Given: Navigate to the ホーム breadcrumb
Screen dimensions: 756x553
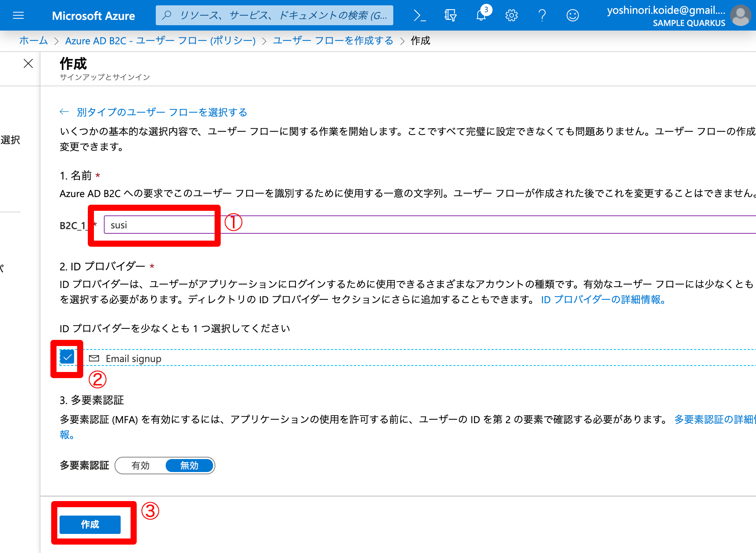Looking at the screenshot, I should pos(33,40).
